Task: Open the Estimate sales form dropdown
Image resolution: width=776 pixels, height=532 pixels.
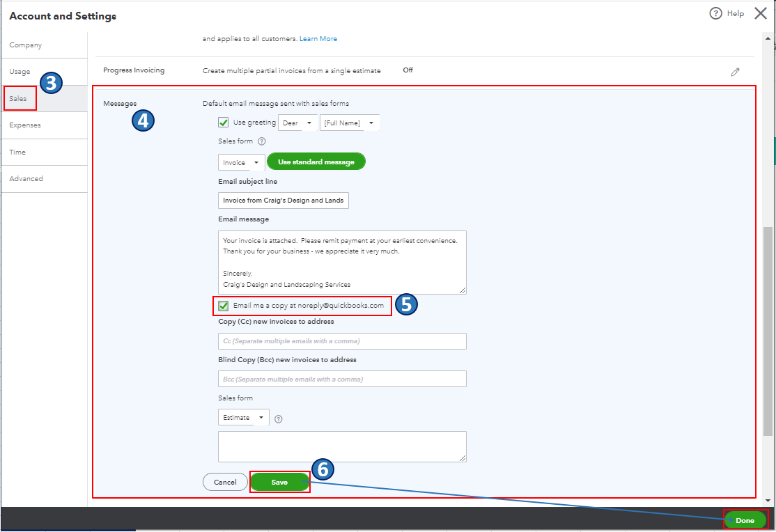Action: click(x=242, y=416)
